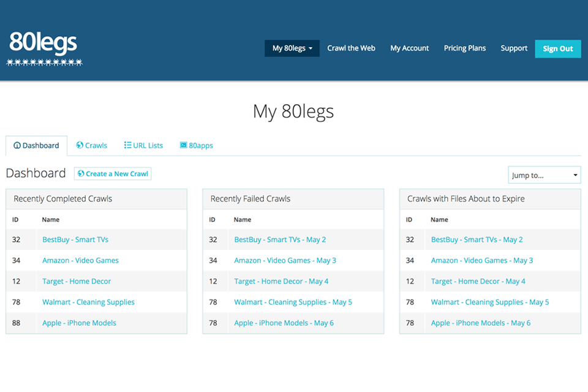
Task: Expand the Jump to... dropdown
Action: (x=544, y=175)
